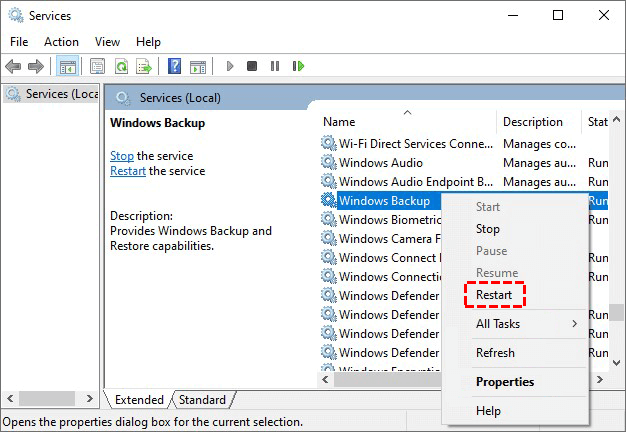Switch to the Standard tab
Screen dimensions: 626x432
202,400
